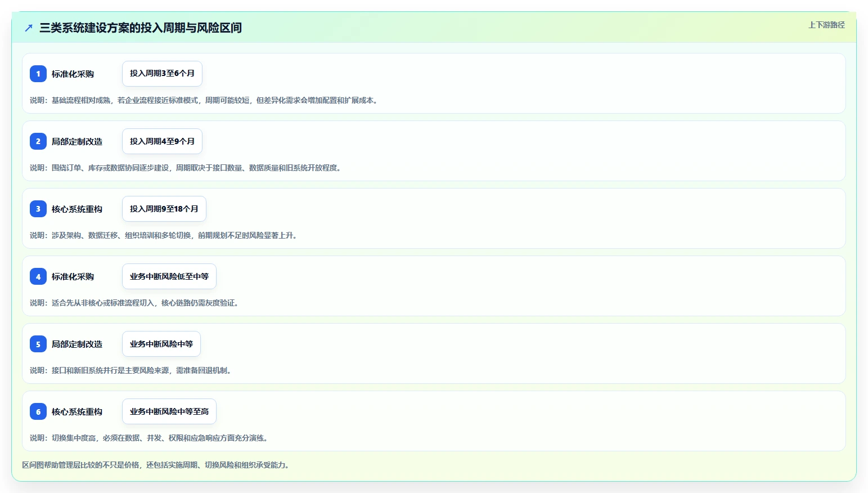Viewport: 868px width, 493px height.
Task: Click number badge 1
Action: tap(38, 74)
